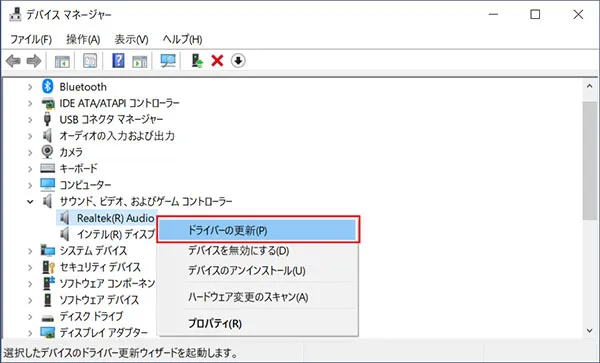Expand the コンピューター node
Screen dimensions: 600x363
click(x=30, y=186)
